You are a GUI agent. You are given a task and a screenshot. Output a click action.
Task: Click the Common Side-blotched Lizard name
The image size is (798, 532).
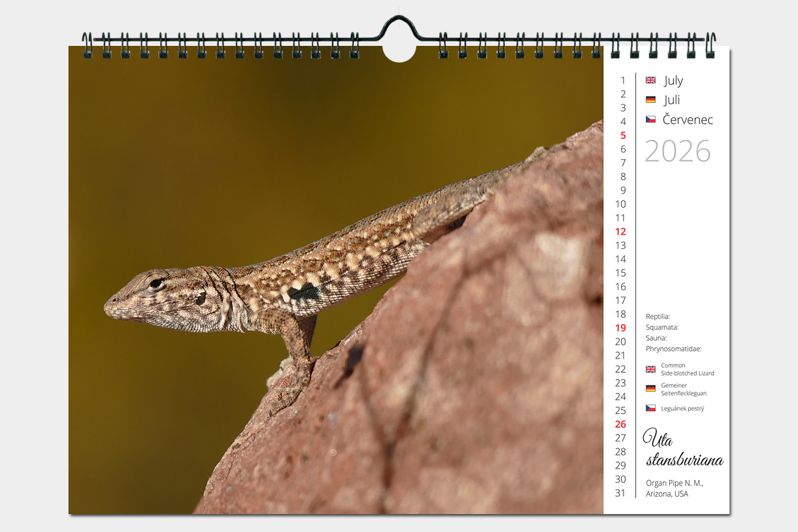click(688, 369)
